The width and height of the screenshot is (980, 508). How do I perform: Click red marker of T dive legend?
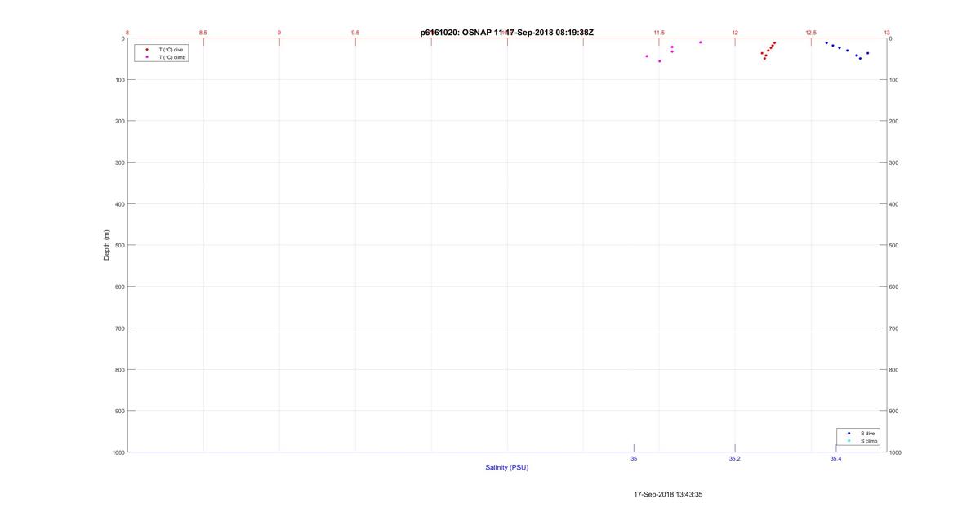click(147, 50)
